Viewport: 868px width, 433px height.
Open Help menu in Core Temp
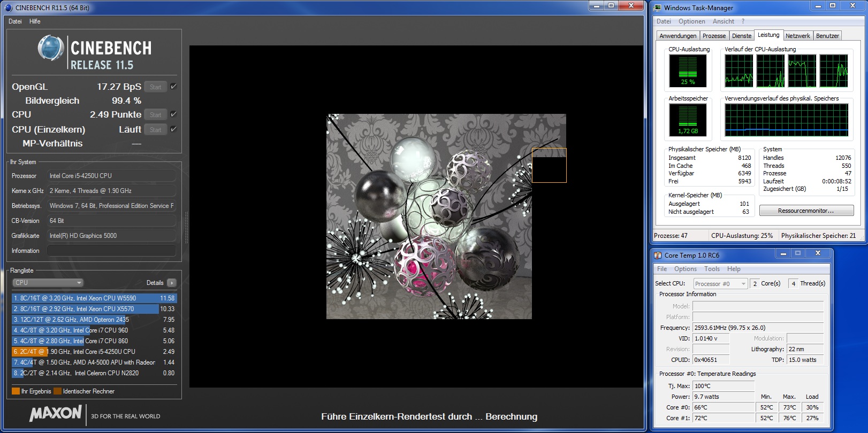click(734, 269)
